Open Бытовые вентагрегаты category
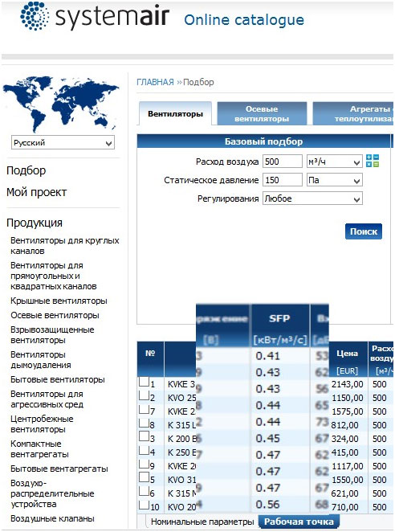This screenshot has width=395, height=532. click(x=59, y=469)
